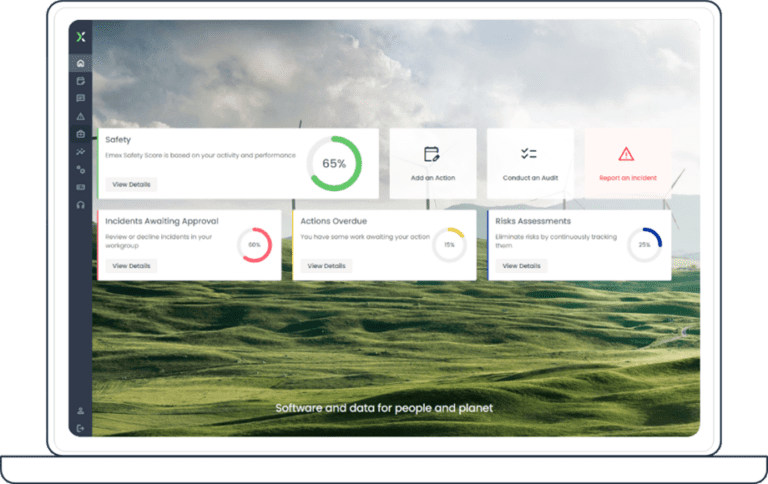
Task: Open the analytics line-chart sidebar icon
Action: point(80,151)
